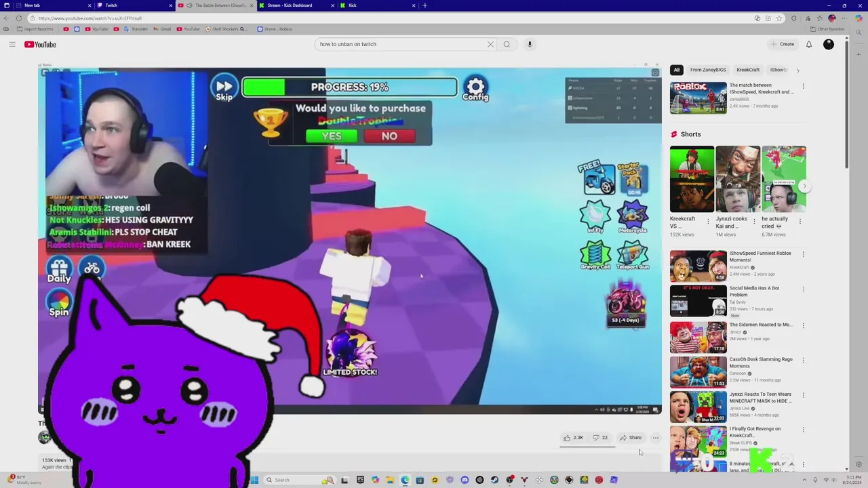Open options for 'Social Media Has A Bot Problem'

[x=804, y=289]
